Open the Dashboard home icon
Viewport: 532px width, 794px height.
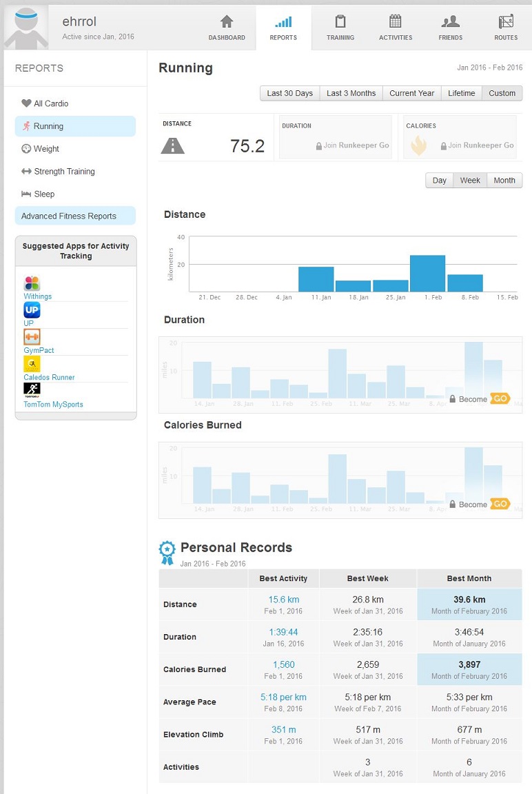pos(227,21)
